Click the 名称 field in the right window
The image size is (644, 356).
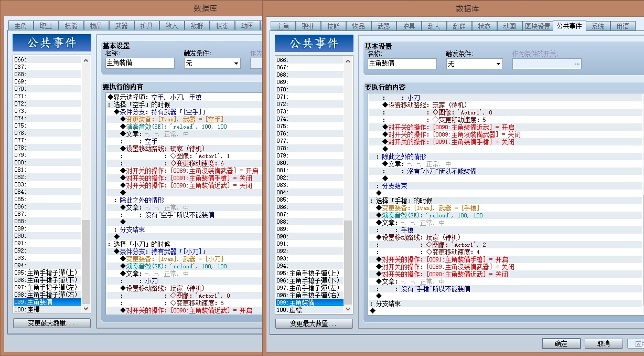coord(402,64)
